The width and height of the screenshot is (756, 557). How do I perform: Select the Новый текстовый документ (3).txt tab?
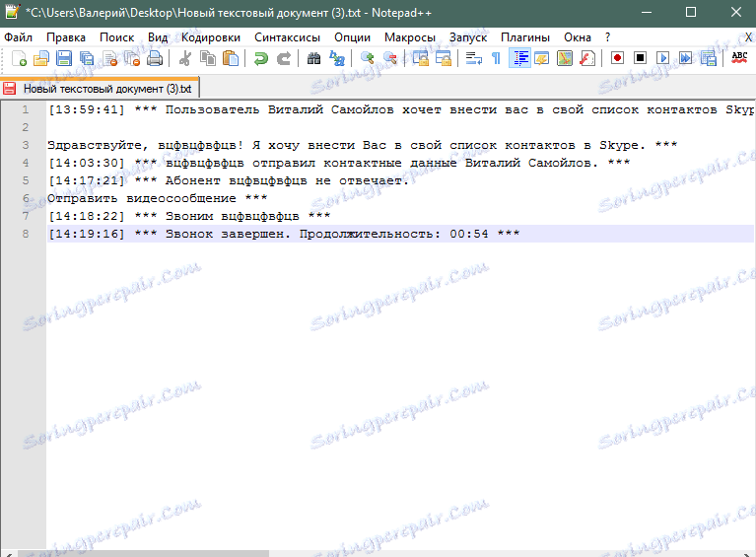point(100,89)
